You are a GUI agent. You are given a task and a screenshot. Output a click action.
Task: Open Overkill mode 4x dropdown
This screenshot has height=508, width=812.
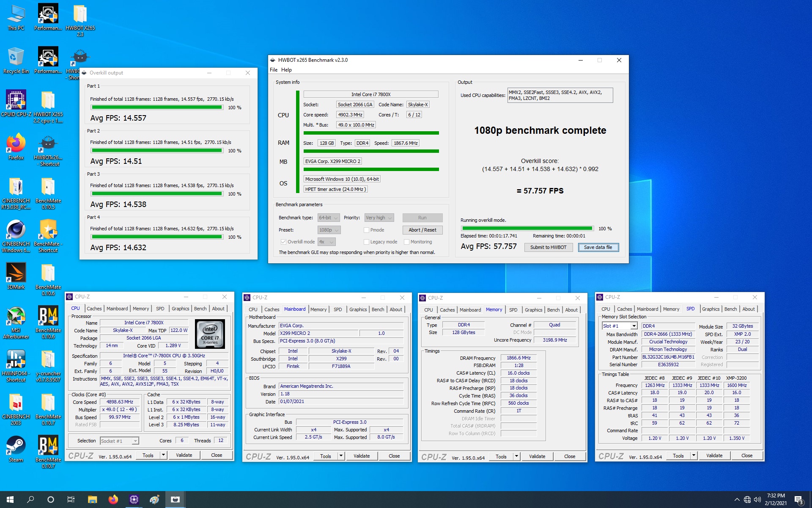point(326,242)
